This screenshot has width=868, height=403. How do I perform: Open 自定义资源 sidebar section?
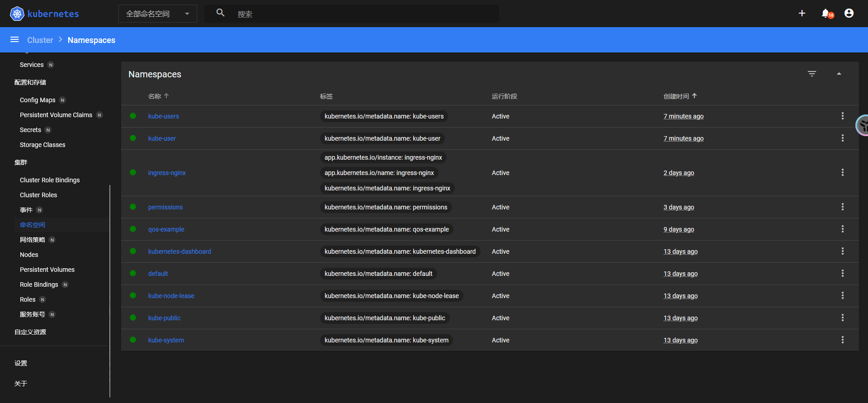point(30,332)
